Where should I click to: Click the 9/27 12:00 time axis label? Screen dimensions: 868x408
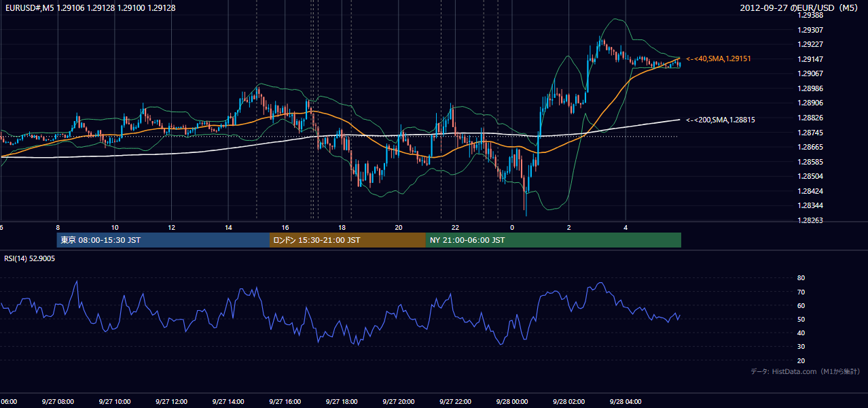[171, 402]
